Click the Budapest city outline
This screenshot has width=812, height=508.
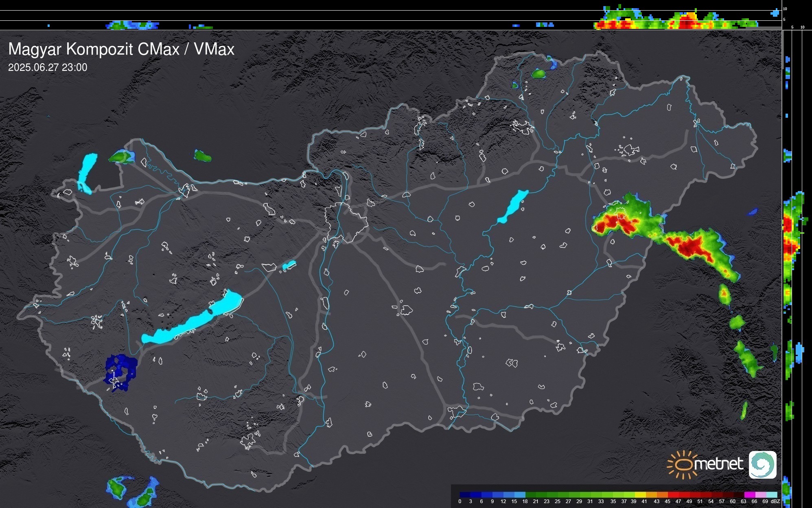(x=346, y=223)
